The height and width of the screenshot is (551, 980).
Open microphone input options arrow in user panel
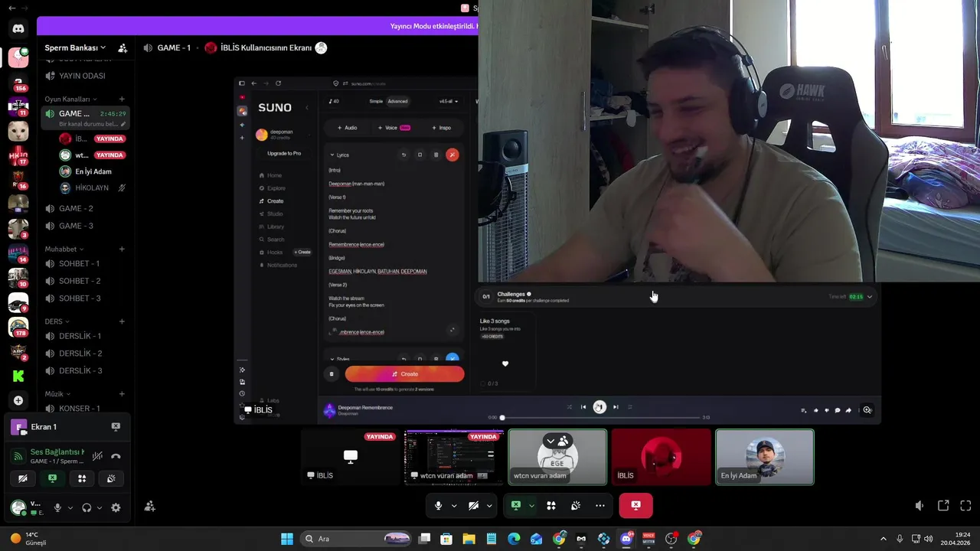70,507
